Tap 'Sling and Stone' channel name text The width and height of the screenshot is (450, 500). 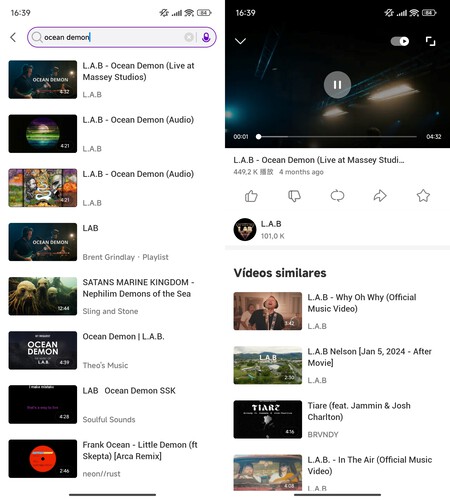[110, 311]
